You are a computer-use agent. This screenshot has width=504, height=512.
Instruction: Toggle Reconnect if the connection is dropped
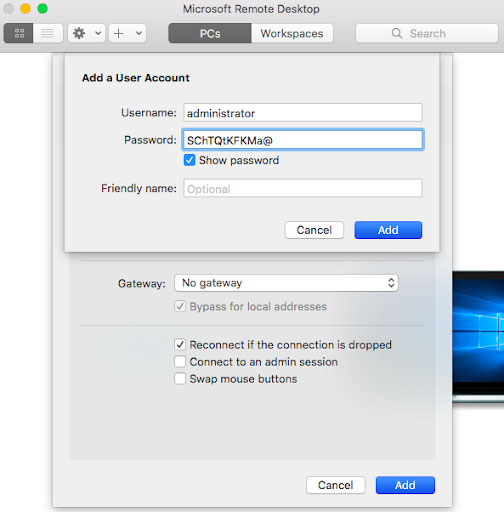180,345
